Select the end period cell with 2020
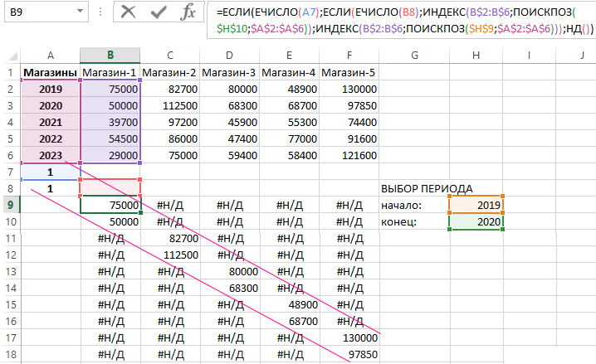The width and height of the screenshot is (596, 364). pos(476,221)
